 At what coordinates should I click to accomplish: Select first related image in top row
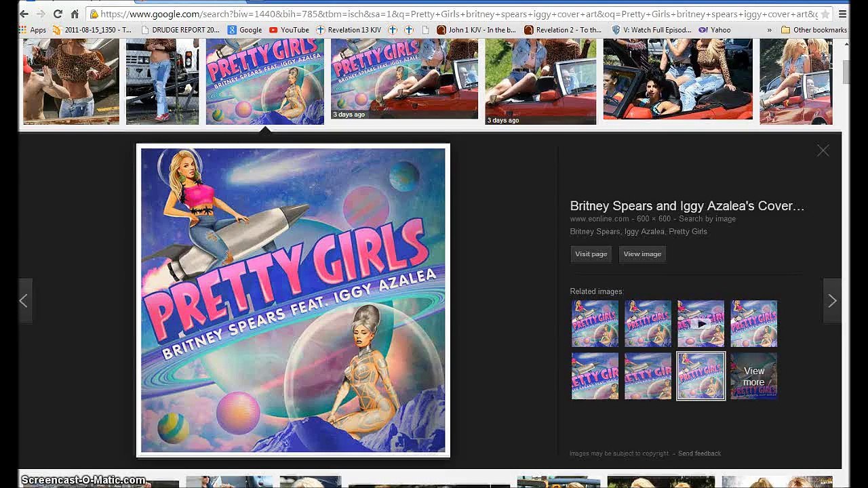click(595, 323)
